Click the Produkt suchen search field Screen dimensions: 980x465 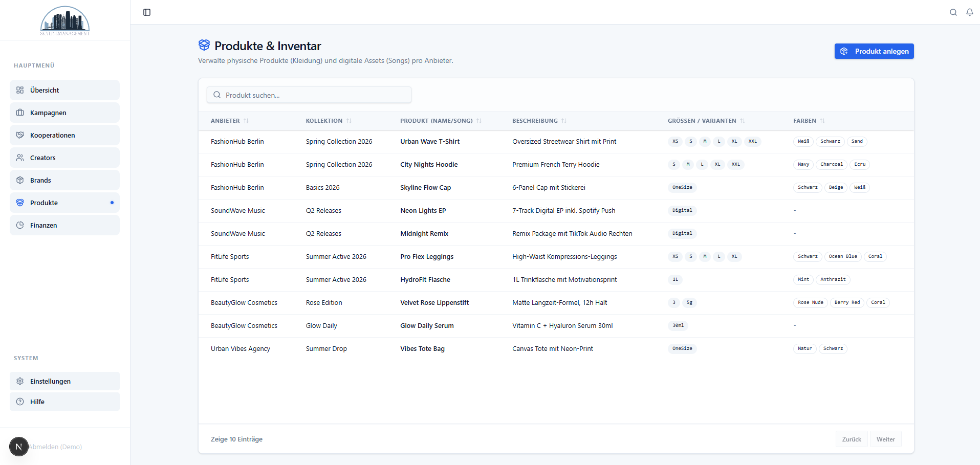309,95
